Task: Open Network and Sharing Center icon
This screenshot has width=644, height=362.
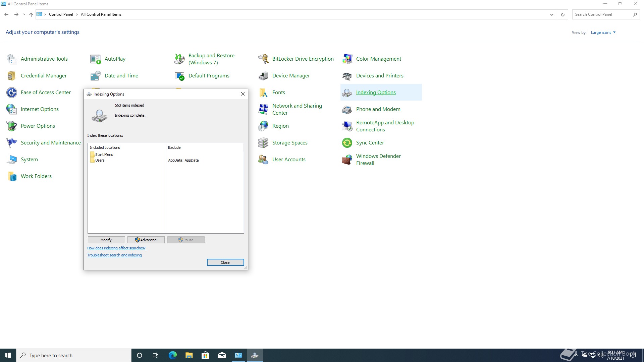Action: click(x=263, y=109)
